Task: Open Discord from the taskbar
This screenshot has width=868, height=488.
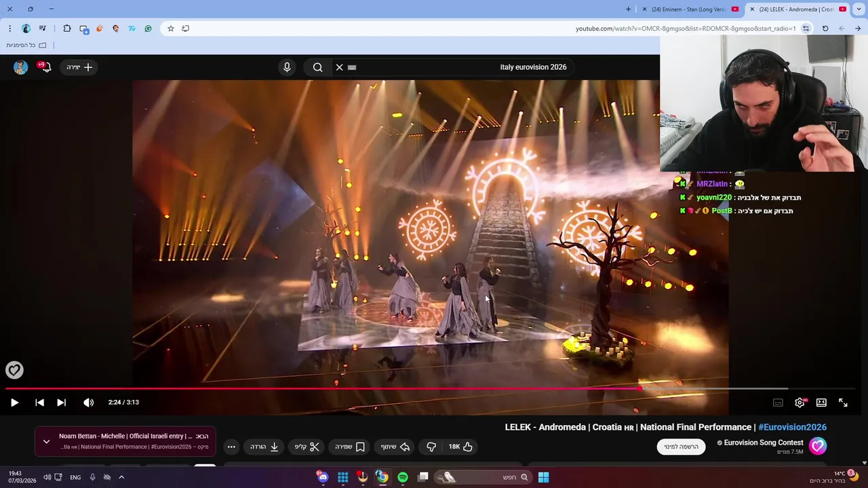Action: 323,477
